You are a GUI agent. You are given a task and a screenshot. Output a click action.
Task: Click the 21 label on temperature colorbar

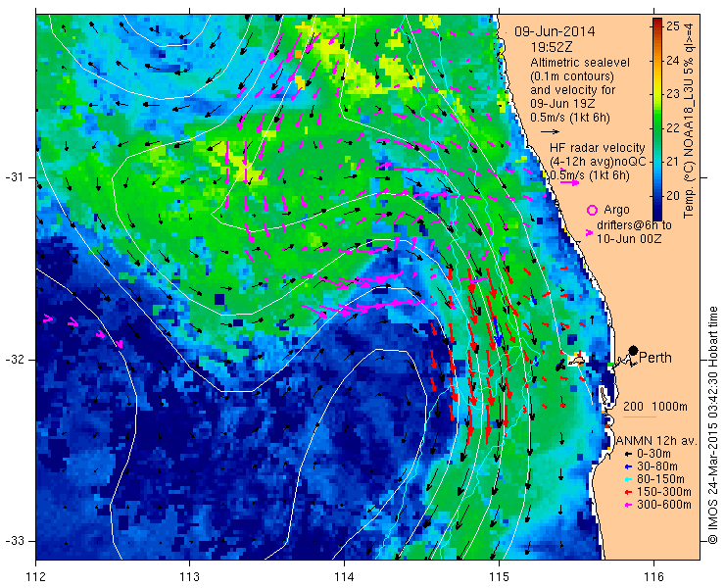click(674, 162)
